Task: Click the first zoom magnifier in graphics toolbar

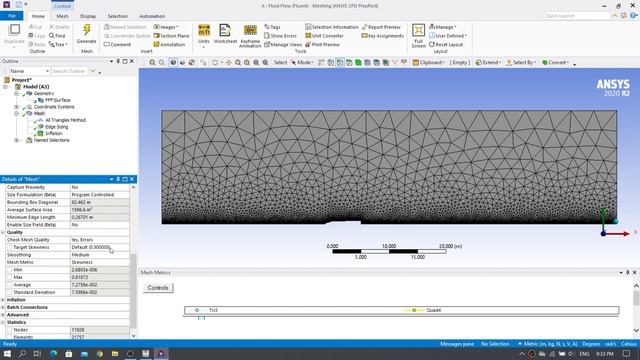Action: (x=152, y=62)
